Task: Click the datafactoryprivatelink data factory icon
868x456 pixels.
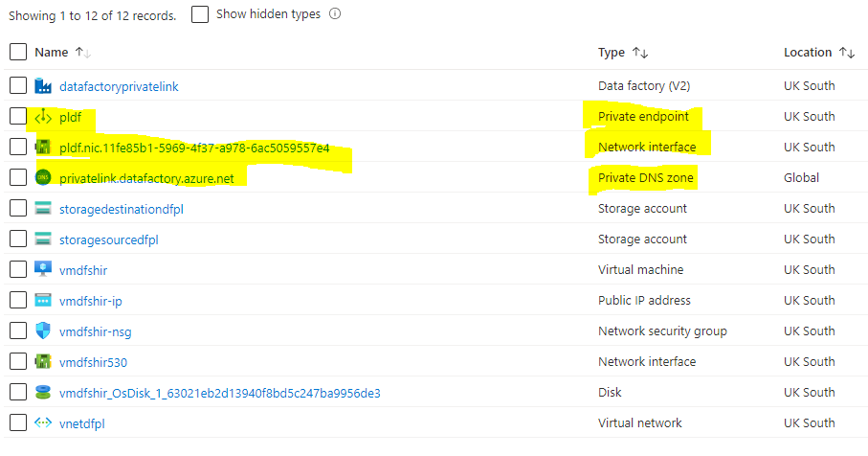Action: [x=43, y=86]
